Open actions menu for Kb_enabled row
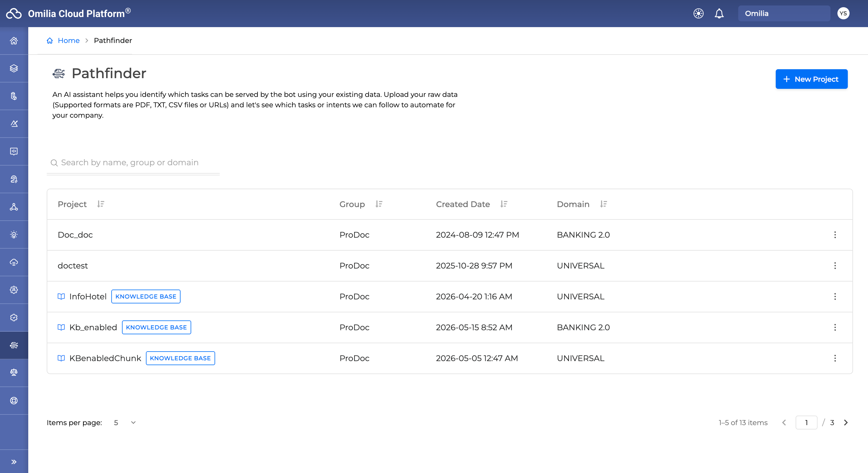Image resolution: width=868 pixels, height=473 pixels. coord(835,327)
